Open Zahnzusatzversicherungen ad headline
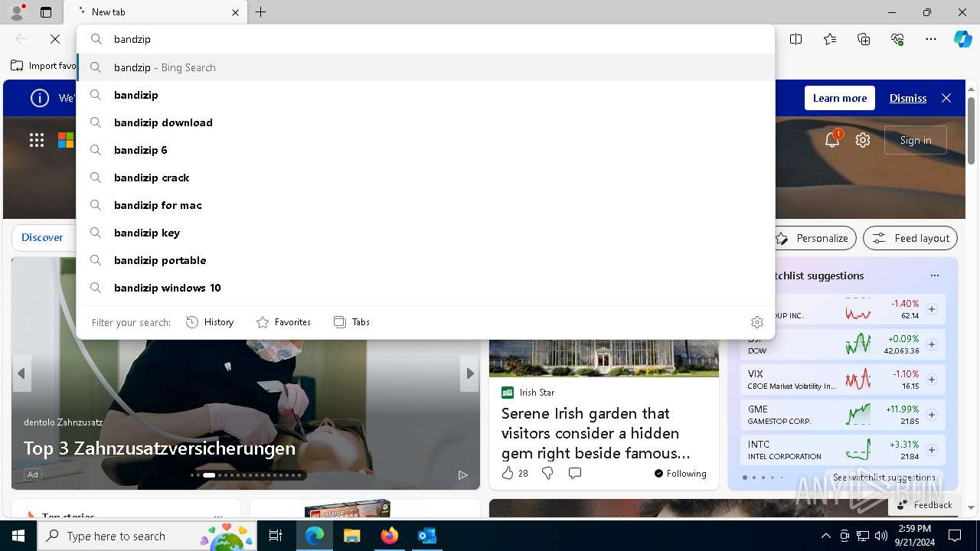The width and height of the screenshot is (980, 551). point(159,448)
